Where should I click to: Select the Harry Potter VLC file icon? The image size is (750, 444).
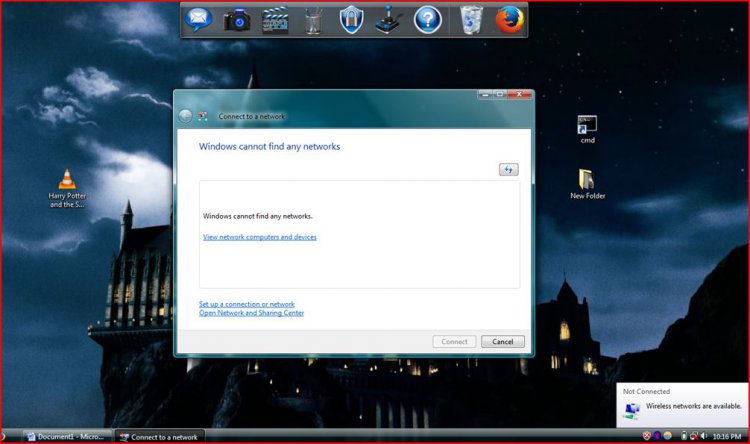[67, 189]
